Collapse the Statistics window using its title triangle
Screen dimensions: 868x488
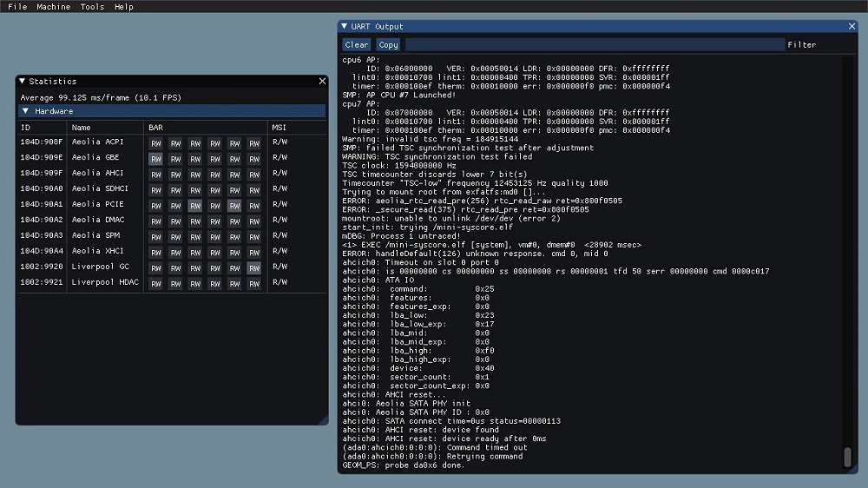[23, 82]
